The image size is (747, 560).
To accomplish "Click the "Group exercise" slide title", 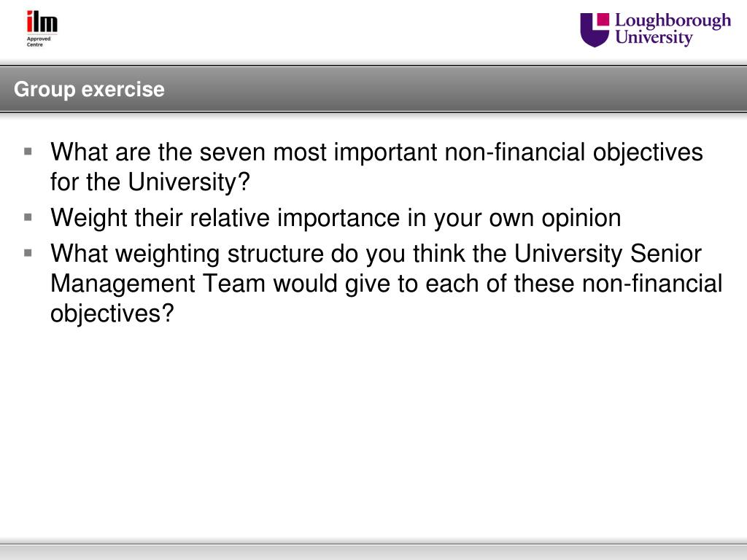I will click(89, 89).
